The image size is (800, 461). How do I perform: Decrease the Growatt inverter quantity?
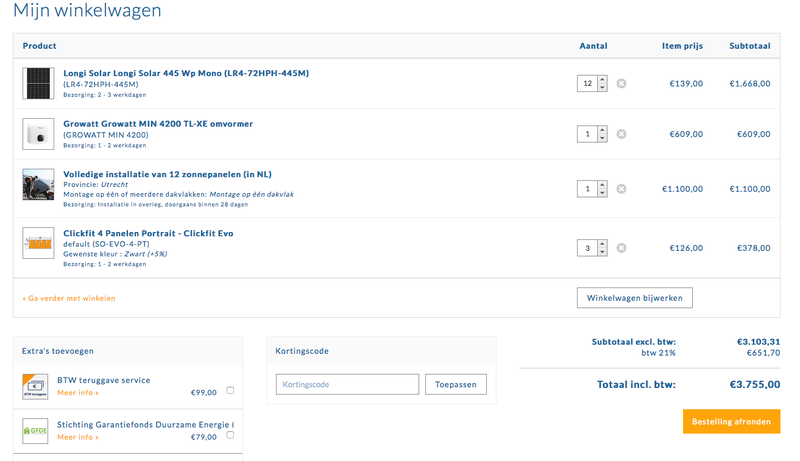pos(602,137)
